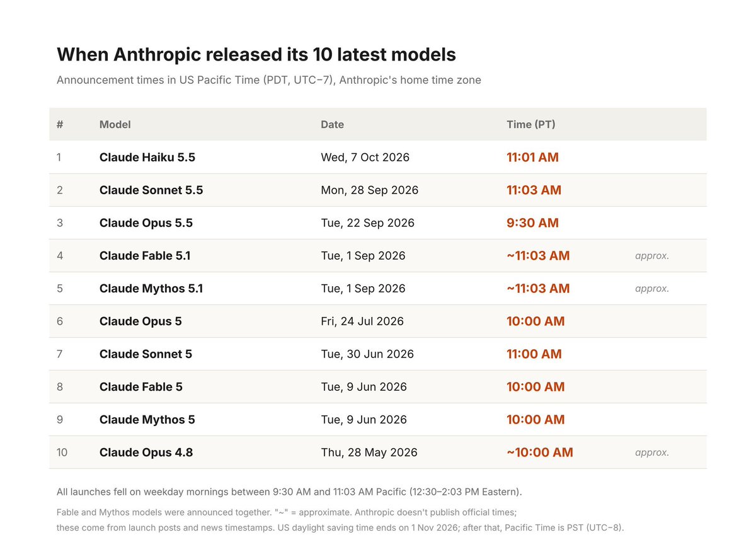Click the 'Claude Fable 5' model name
Screen dimensions: 756x554
pyautogui.click(x=141, y=386)
